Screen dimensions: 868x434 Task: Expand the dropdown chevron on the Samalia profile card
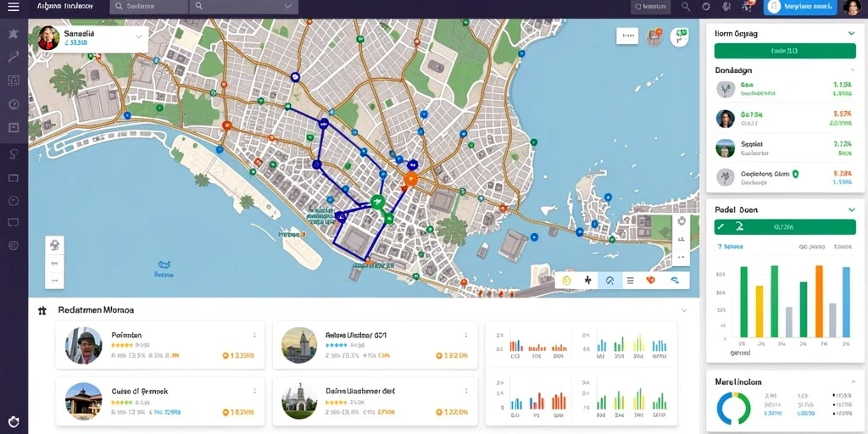[139, 36]
